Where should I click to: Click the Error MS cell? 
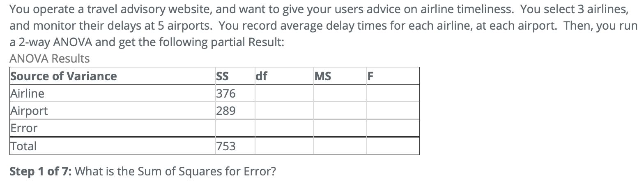click(x=340, y=128)
